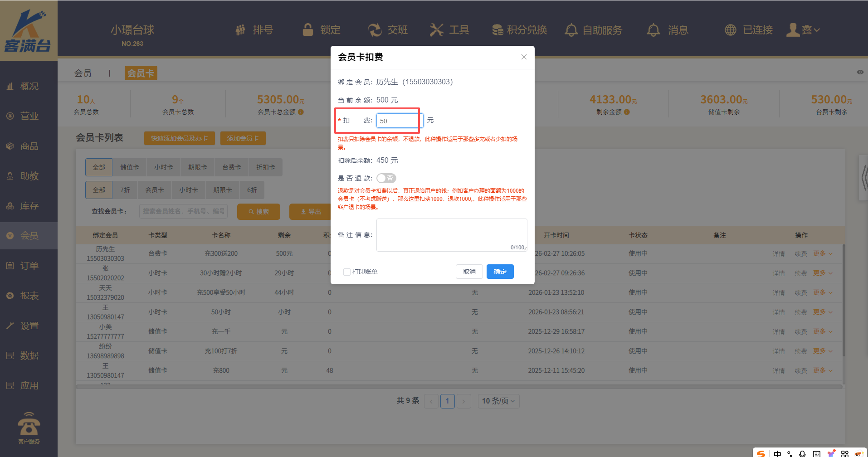The height and width of the screenshot is (457, 868).
Task: Toggle the eye visibility icon at top right
Action: click(860, 73)
